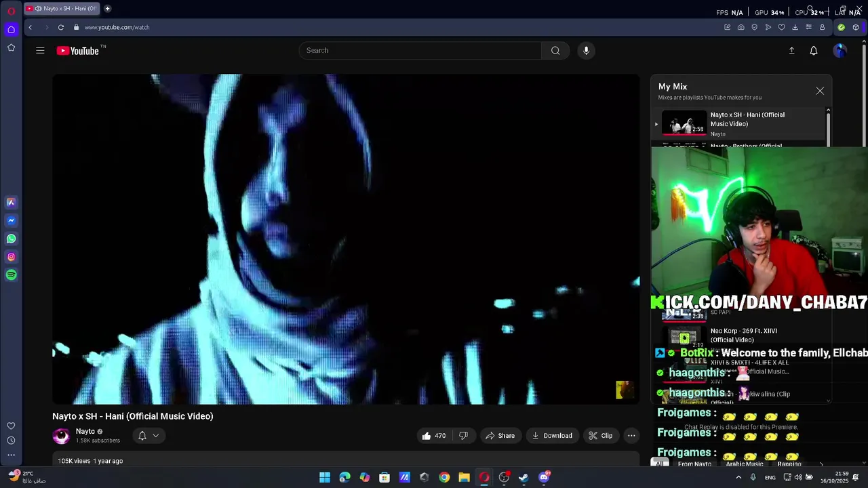Open the Windows Start button
Image resolution: width=868 pixels, height=488 pixels.
click(325, 477)
